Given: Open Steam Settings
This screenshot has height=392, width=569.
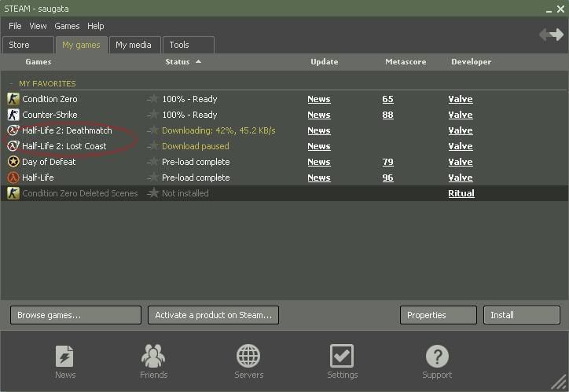Looking at the screenshot, I should (342, 361).
